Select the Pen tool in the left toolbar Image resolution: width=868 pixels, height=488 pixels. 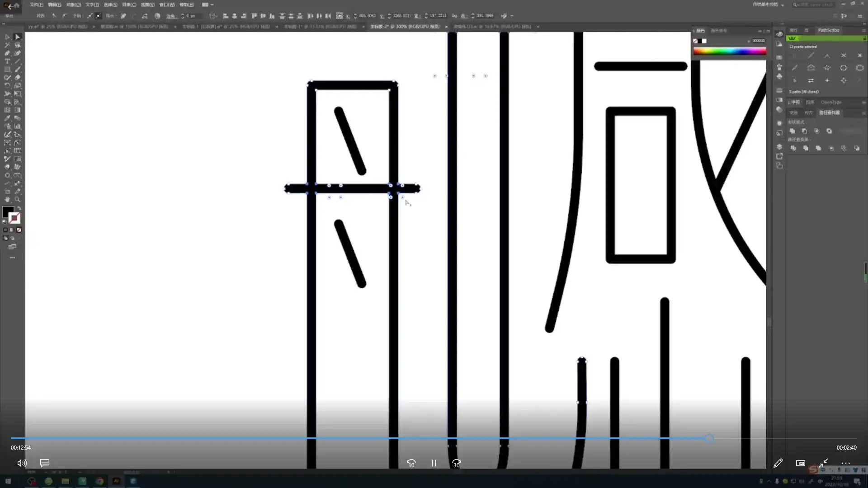[7, 53]
